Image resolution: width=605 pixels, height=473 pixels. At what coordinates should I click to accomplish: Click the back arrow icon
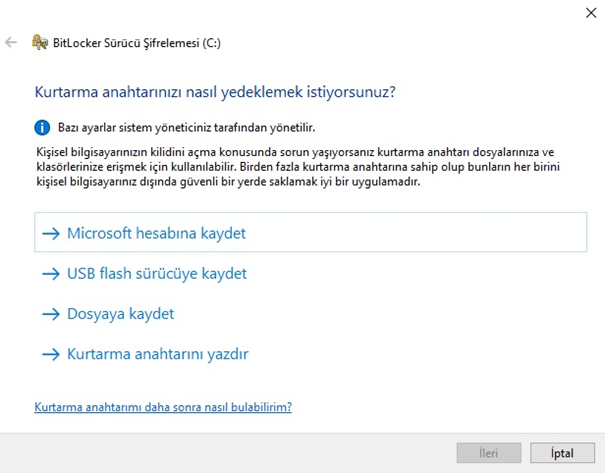(11, 42)
